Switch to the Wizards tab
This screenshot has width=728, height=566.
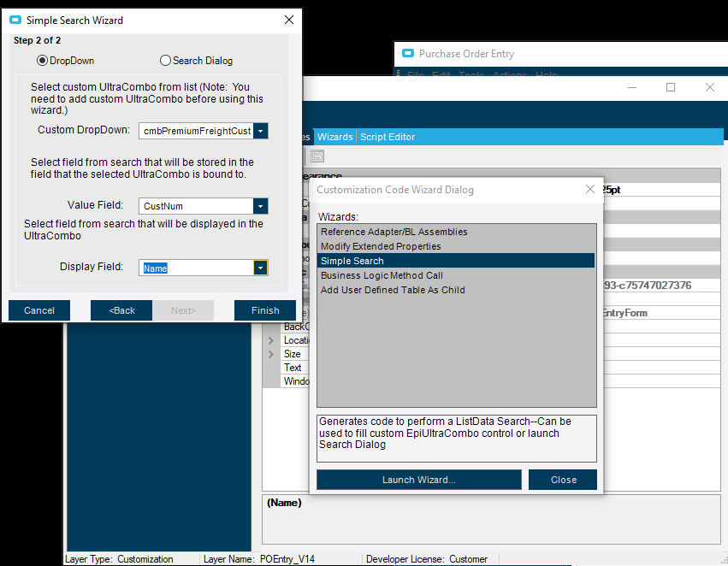(x=334, y=137)
